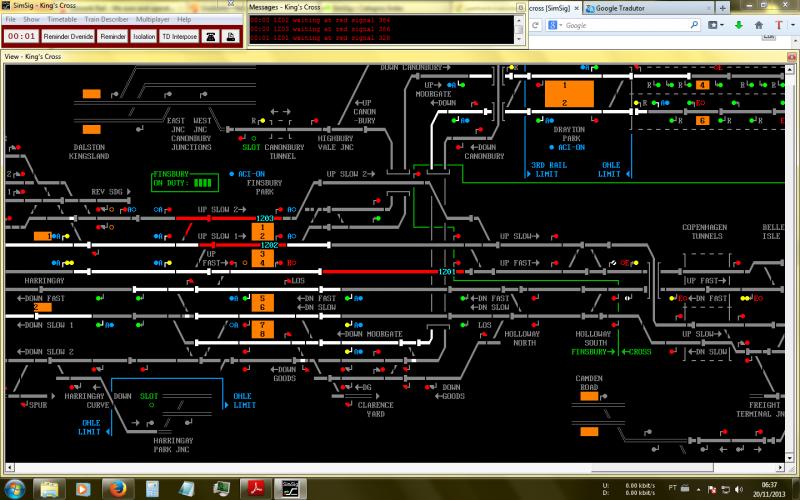This screenshot has width=800, height=500.
Task: Click Finsbury Park platform 7/8 block
Action: click(263, 330)
